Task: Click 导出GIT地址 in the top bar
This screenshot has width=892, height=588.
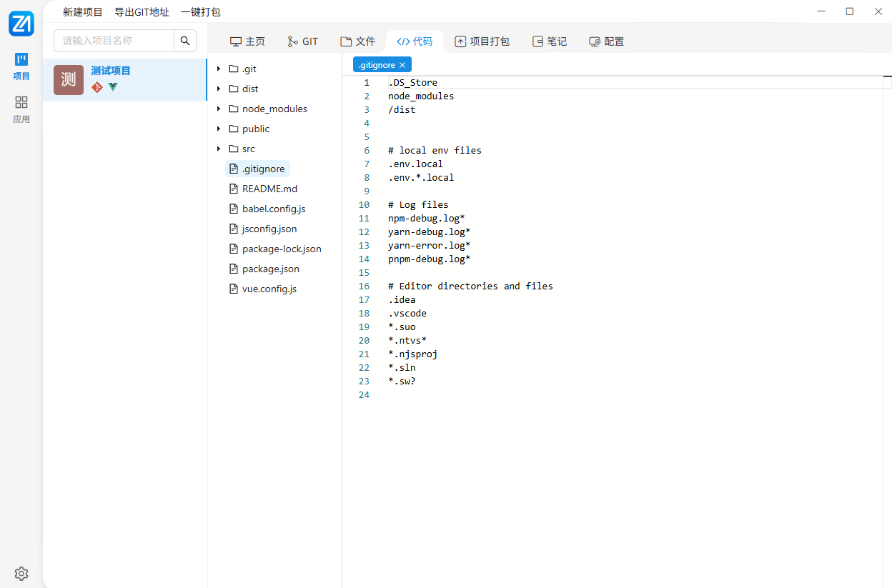Action: (x=142, y=12)
